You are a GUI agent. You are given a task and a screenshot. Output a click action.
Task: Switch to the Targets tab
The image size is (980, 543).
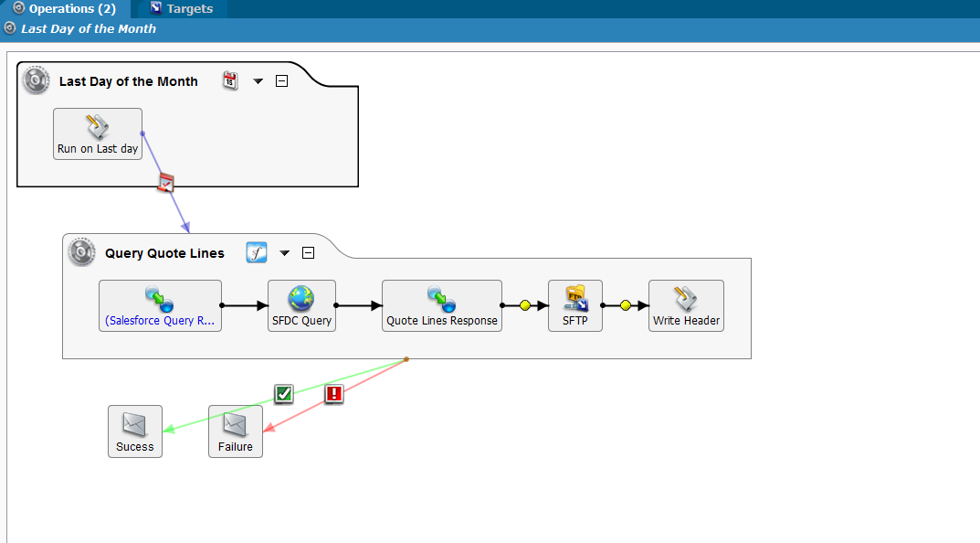pos(181,9)
